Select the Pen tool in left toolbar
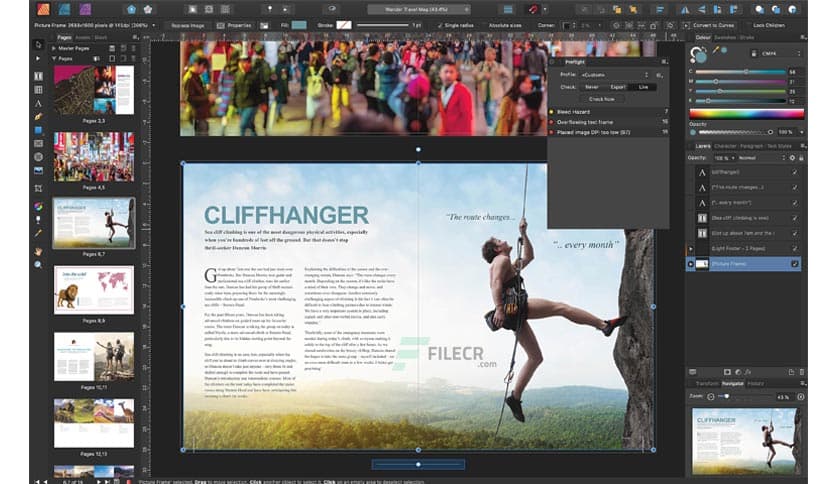 pos(38,117)
